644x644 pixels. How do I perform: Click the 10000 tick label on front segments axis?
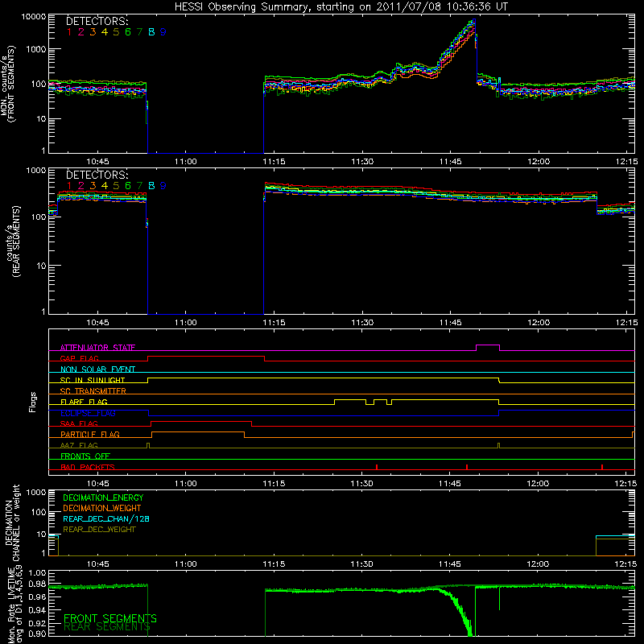tap(34, 17)
